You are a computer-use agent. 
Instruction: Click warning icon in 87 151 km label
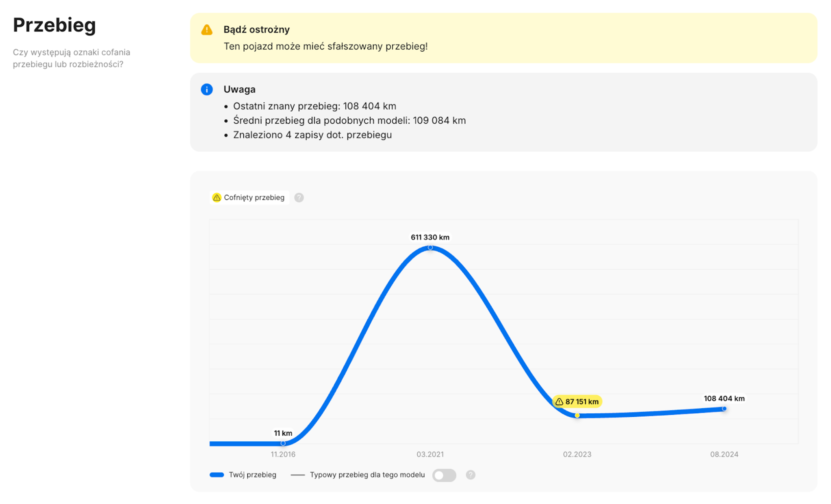click(559, 402)
